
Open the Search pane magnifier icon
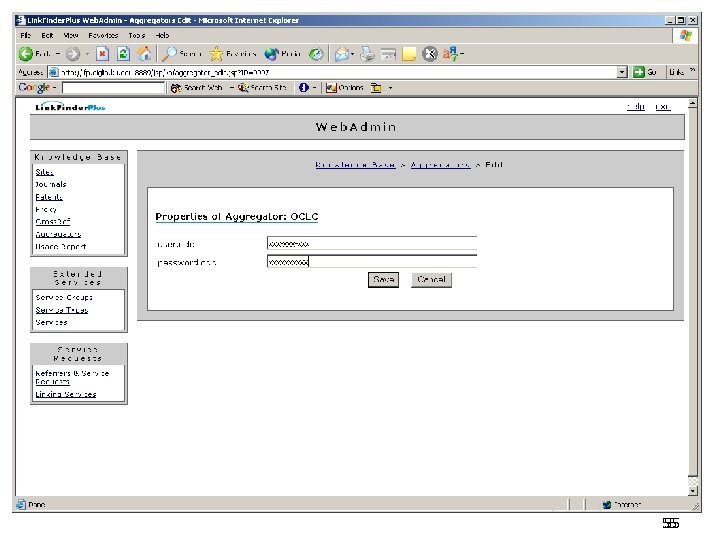pos(169,54)
